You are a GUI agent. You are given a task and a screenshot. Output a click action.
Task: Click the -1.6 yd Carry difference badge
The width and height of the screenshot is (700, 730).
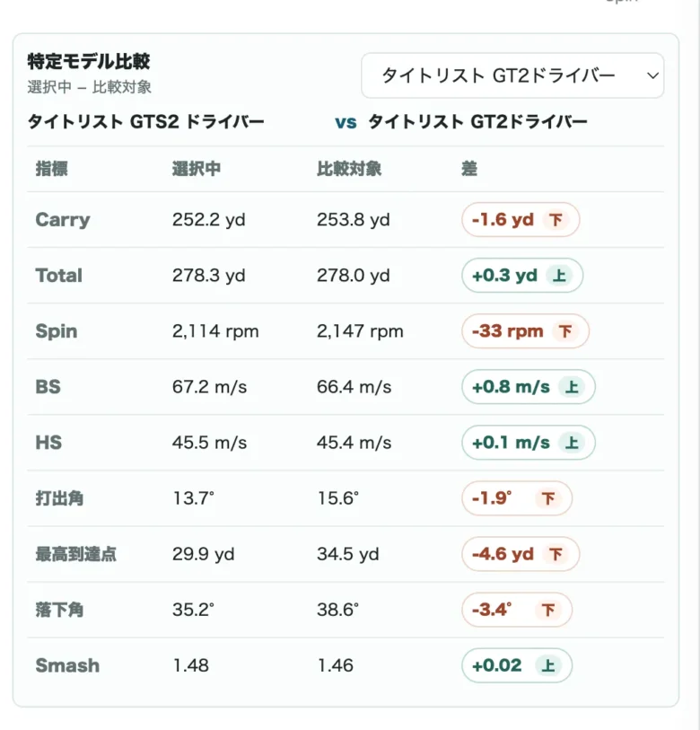click(521, 219)
